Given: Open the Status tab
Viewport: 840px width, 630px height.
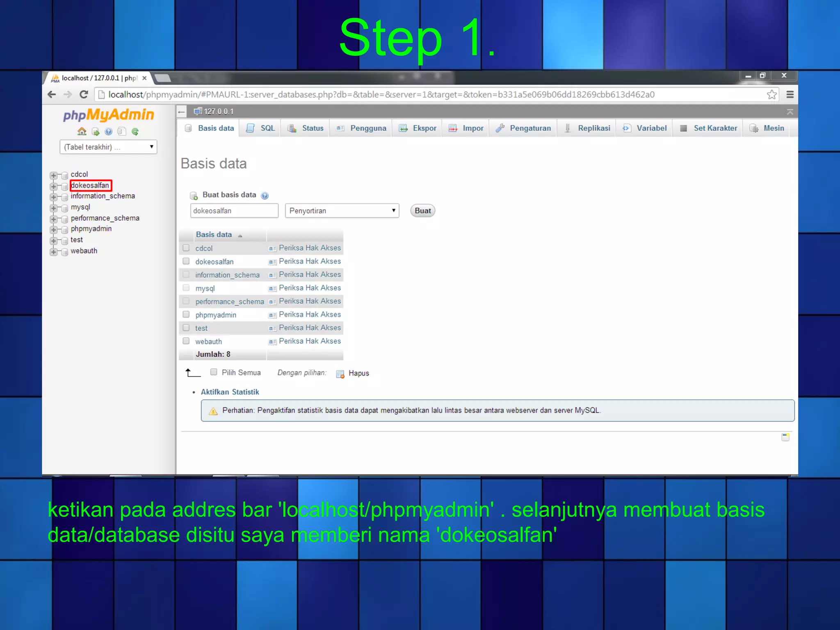Looking at the screenshot, I should point(305,128).
